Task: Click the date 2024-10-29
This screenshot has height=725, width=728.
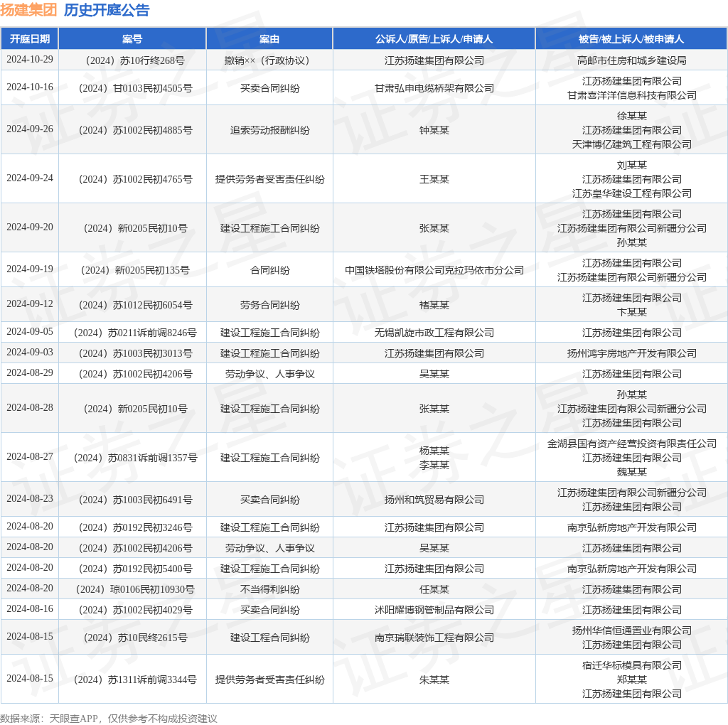Action: click(x=30, y=60)
